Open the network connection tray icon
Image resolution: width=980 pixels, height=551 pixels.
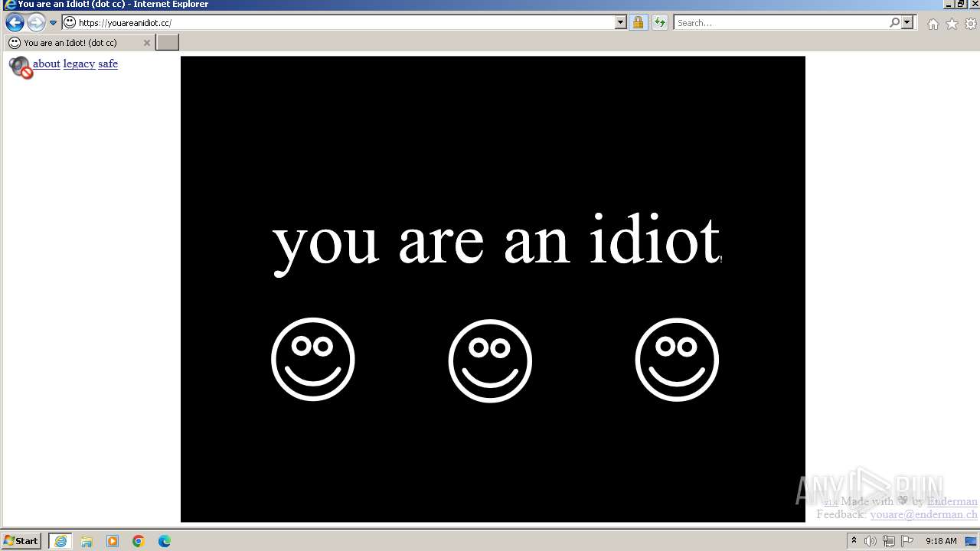click(889, 541)
